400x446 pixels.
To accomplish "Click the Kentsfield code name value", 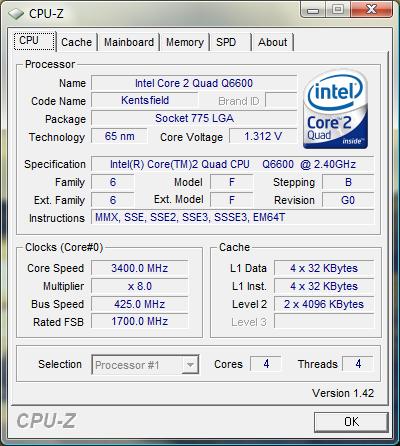I will coord(145,100).
